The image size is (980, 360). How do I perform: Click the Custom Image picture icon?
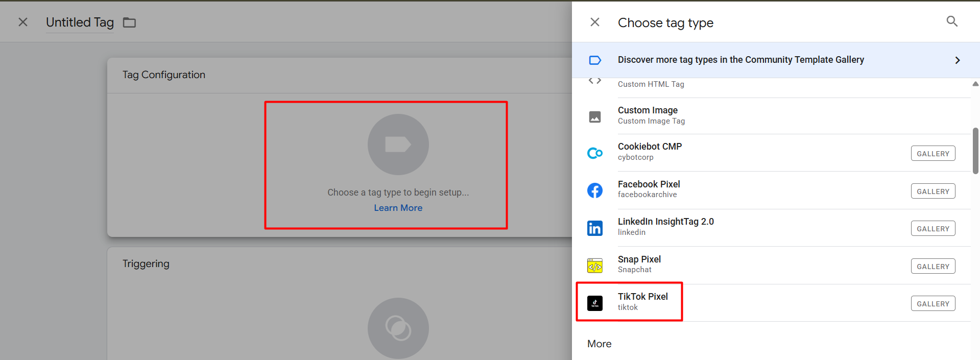point(595,117)
